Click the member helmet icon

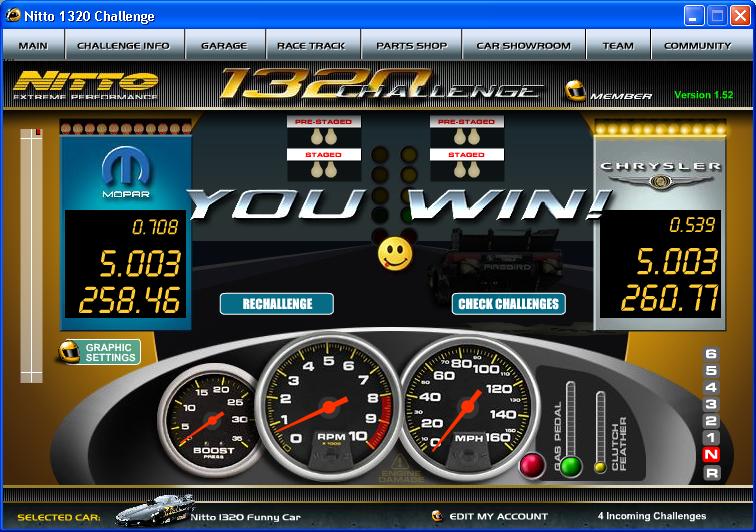pyautogui.click(x=575, y=91)
